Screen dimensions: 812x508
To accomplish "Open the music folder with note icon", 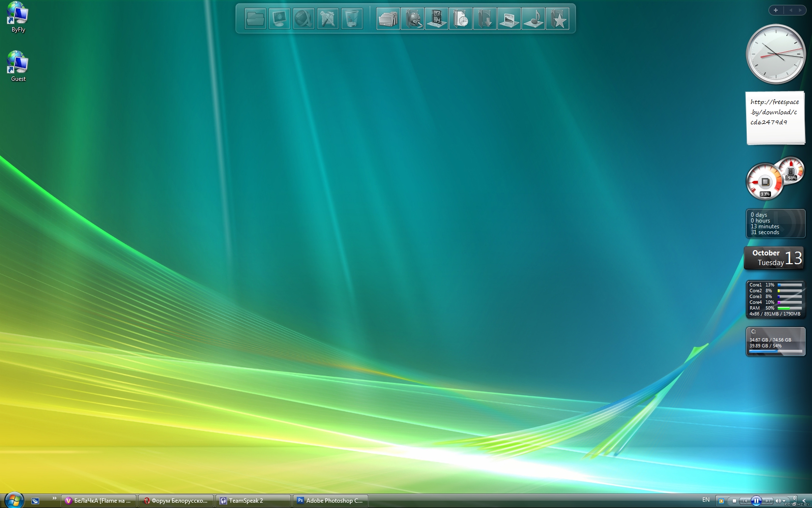I will click(533, 19).
